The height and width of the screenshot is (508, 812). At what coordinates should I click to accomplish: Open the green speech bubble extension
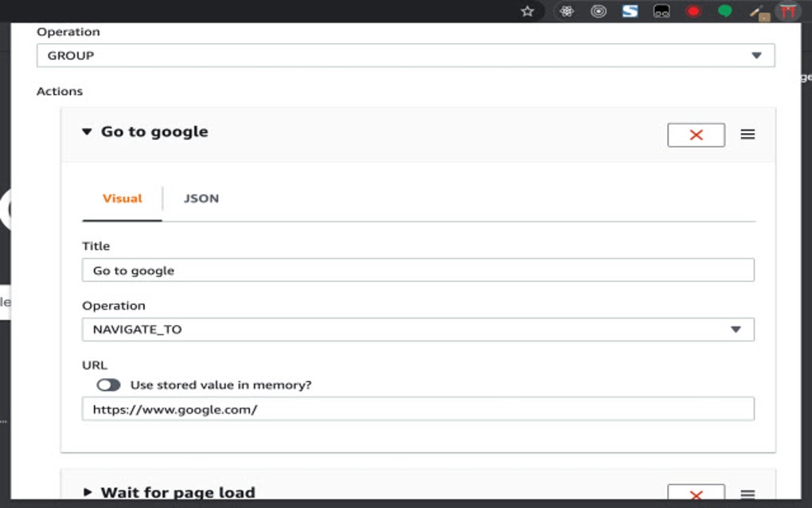coord(724,11)
